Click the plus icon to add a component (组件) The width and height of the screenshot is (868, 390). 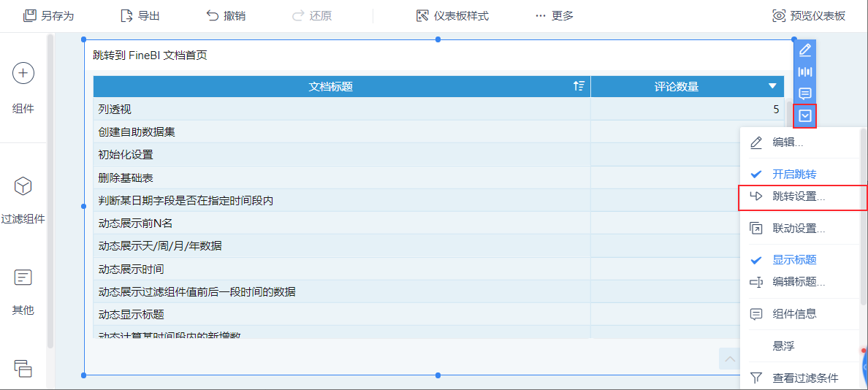tap(23, 73)
